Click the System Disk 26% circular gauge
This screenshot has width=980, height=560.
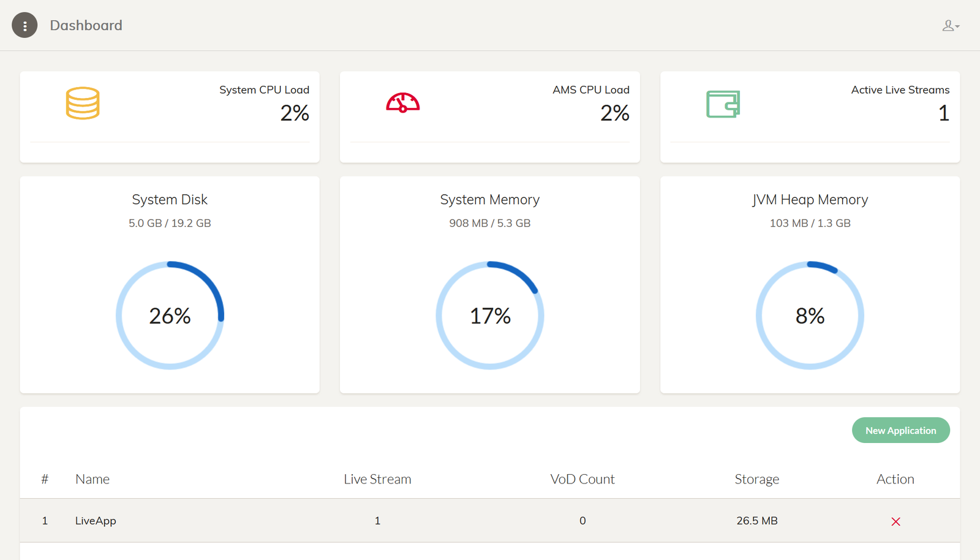(170, 316)
